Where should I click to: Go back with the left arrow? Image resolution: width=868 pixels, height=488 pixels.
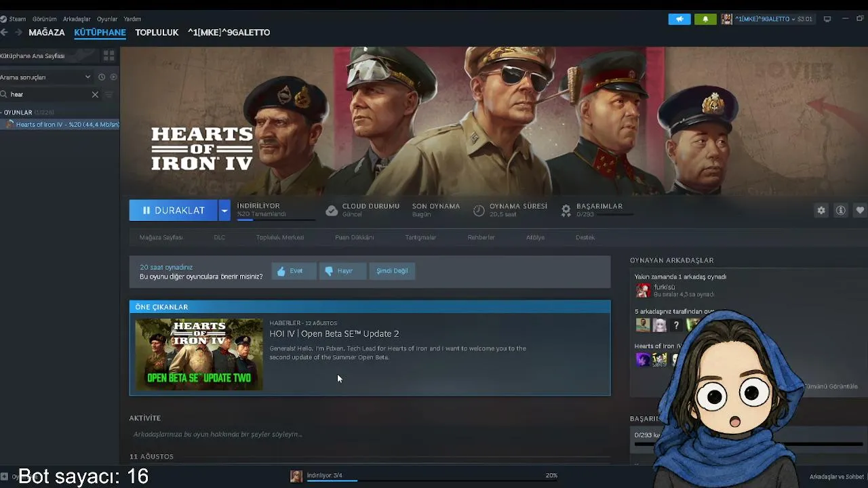click(x=4, y=33)
